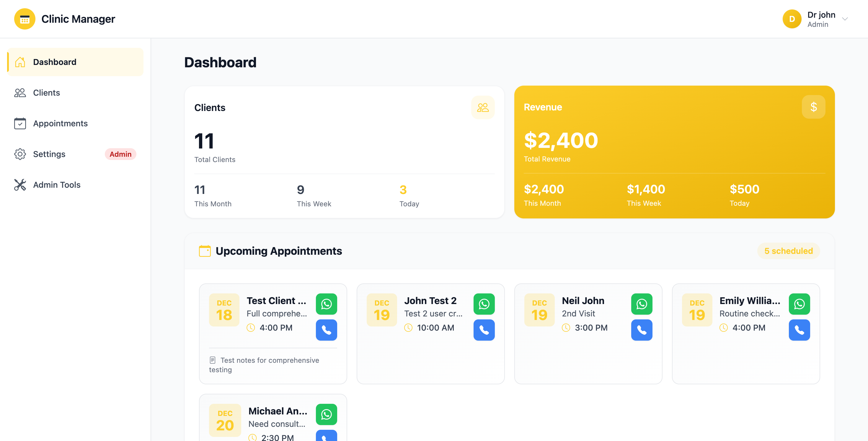Screen dimensions: 868x441
Task: Click the dollar icon on the Revenue card
Action: tap(814, 107)
